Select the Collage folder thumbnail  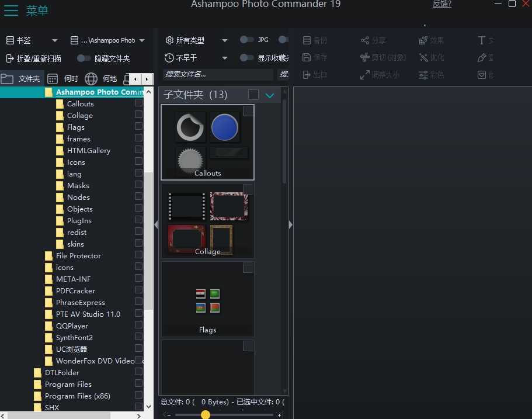pos(208,221)
